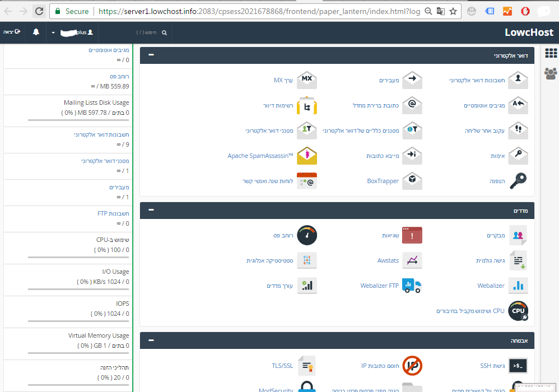Screen dimensions: 559x392
Task: Open the TLS/SSL link
Action: [x=282, y=366]
